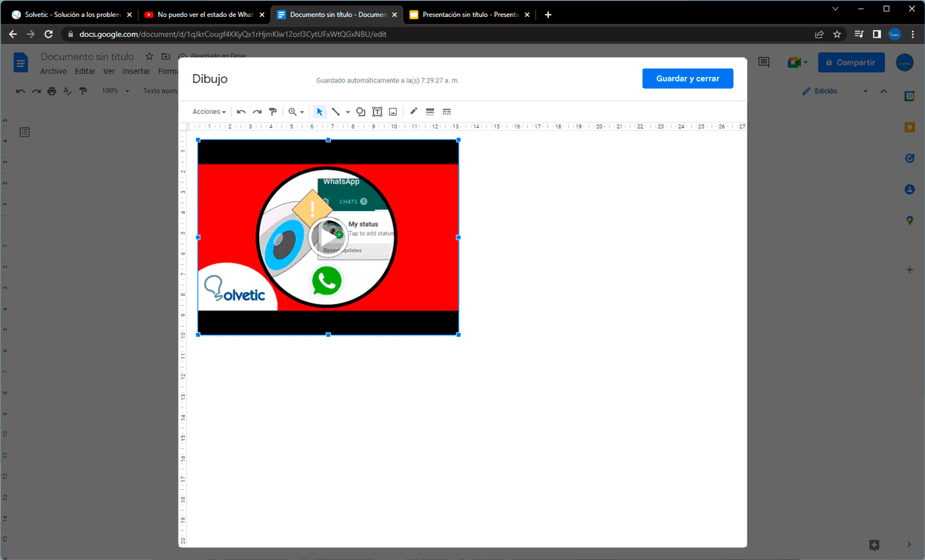Open Google Maps side panel
This screenshot has height=560, width=925.
pyautogui.click(x=910, y=220)
